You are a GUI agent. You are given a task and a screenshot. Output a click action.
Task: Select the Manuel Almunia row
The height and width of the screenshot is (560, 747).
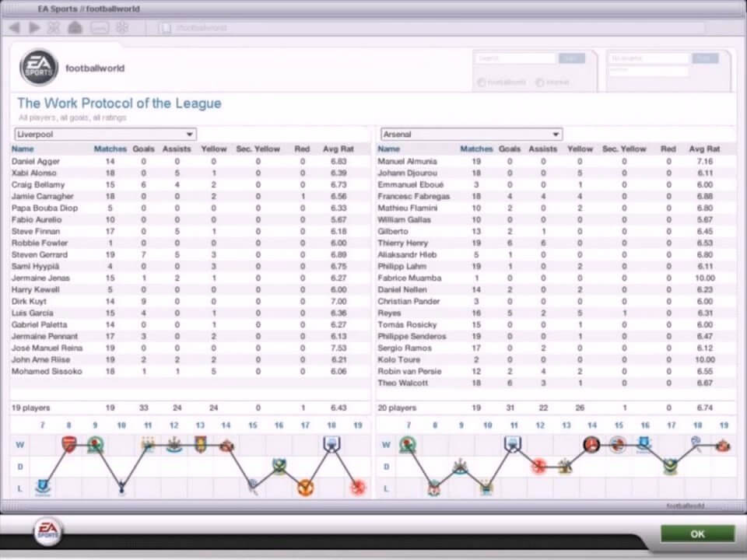coord(556,162)
